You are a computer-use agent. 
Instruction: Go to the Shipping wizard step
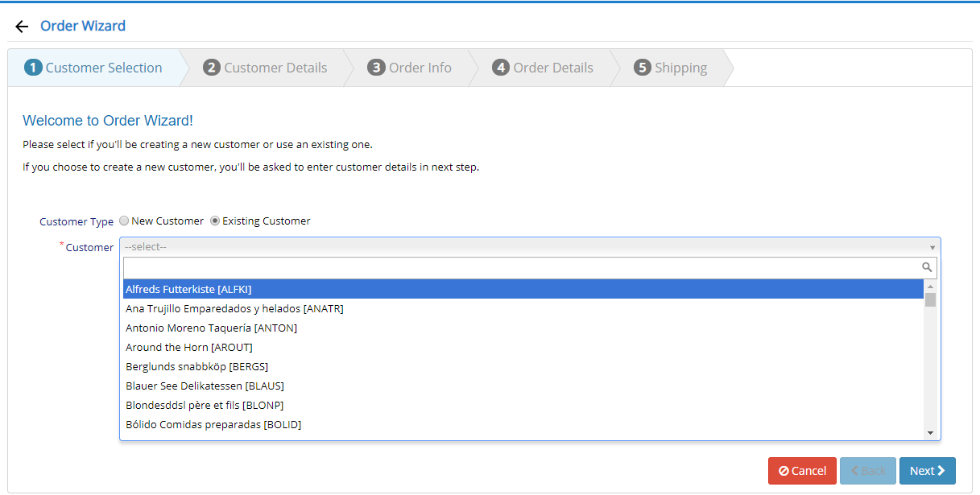tap(680, 68)
